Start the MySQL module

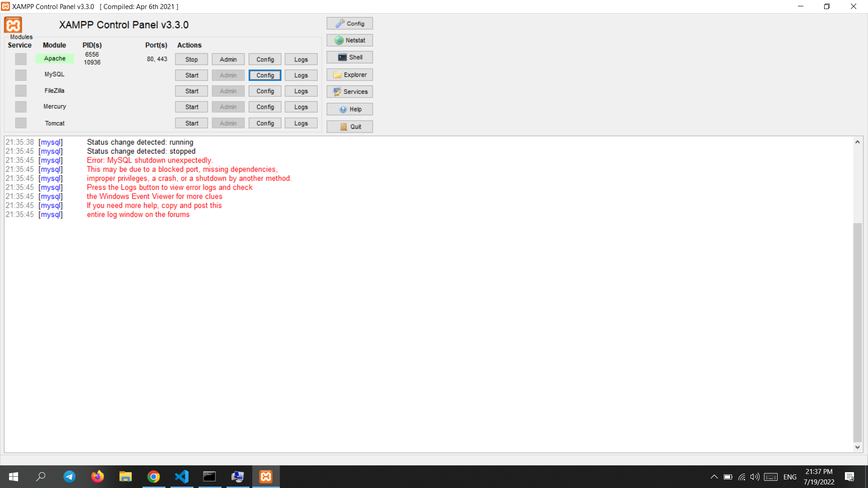(x=192, y=75)
